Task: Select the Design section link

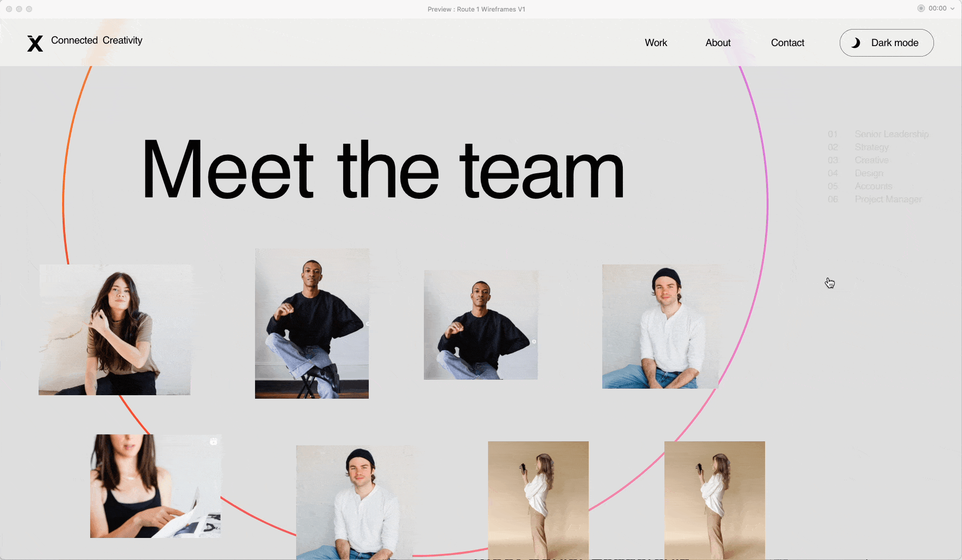Action: (x=869, y=173)
